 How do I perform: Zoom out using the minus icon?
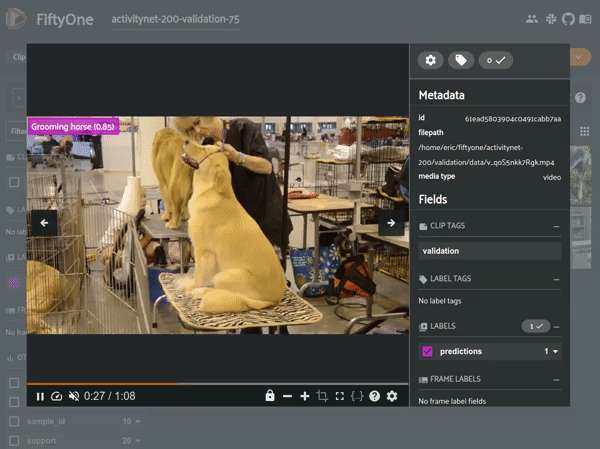288,397
